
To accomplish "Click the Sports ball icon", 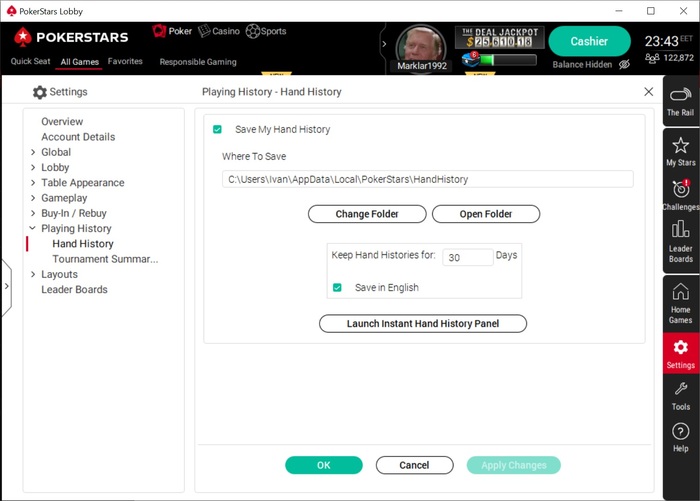I will (x=253, y=31).
